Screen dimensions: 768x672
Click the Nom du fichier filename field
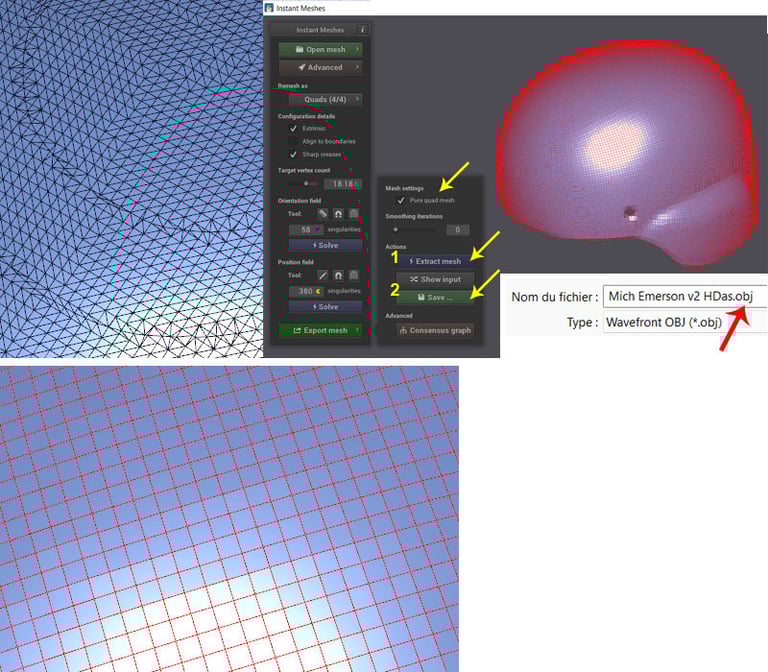point(684,296)
